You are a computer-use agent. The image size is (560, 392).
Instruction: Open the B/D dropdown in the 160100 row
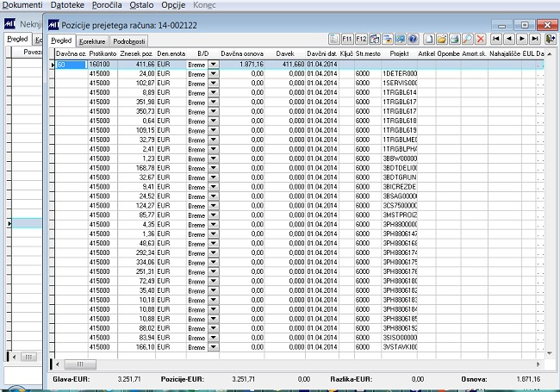click(x=213, y=65)
